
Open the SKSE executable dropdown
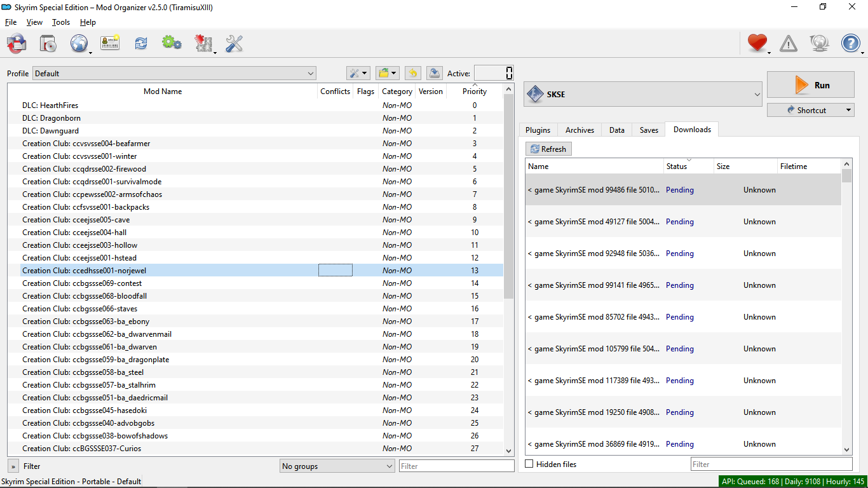click(x=643, y=95)
